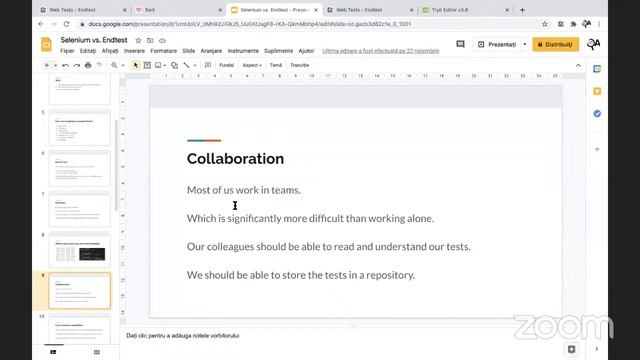Open the Aranjare menu
The image size is (640, 360).
point(211,51)
